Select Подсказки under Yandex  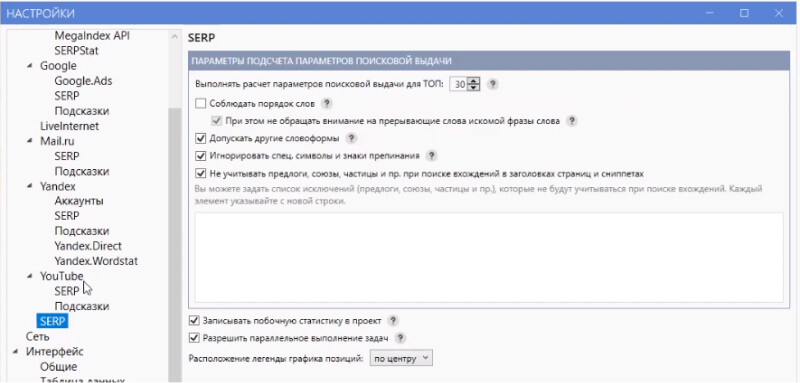click(82, 231)
